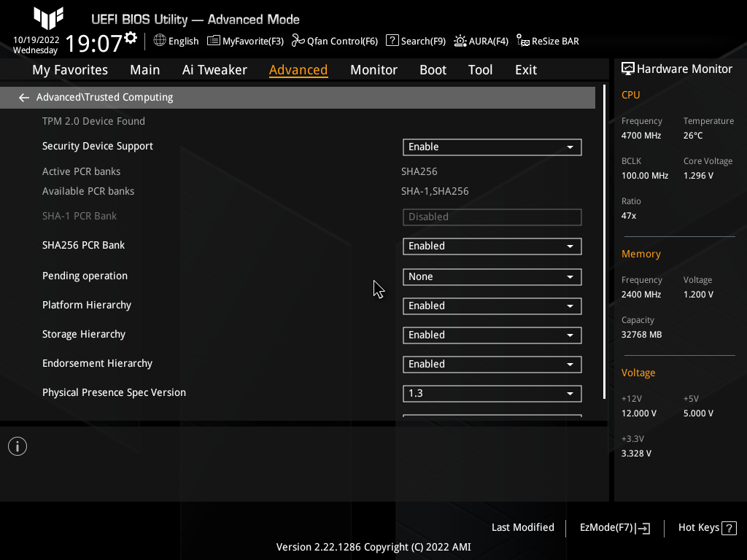Disable Platform Hierarchy via its dropdown
Image resolution: width=747 pixels, height=560 pixels.
pyautogui.click(x=492, y=306)
